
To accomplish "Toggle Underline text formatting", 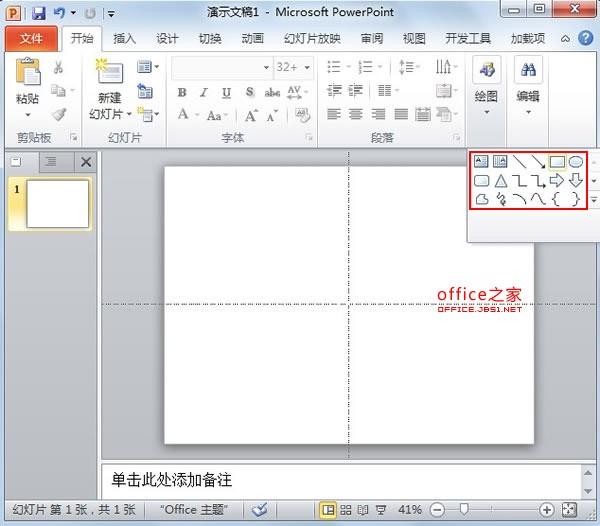I will 226,92.
